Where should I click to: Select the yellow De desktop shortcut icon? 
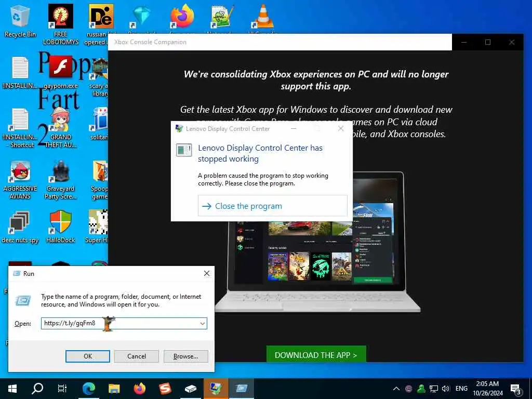point(101,16)
